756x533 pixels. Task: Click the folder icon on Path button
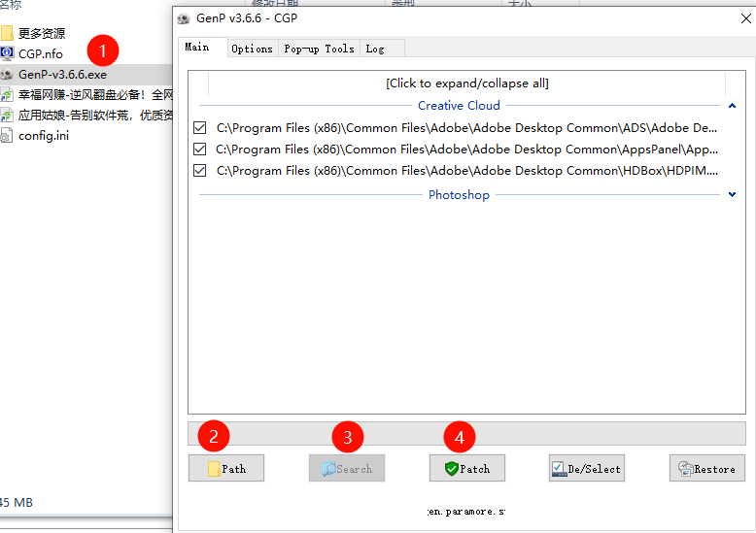click(214, 469)
